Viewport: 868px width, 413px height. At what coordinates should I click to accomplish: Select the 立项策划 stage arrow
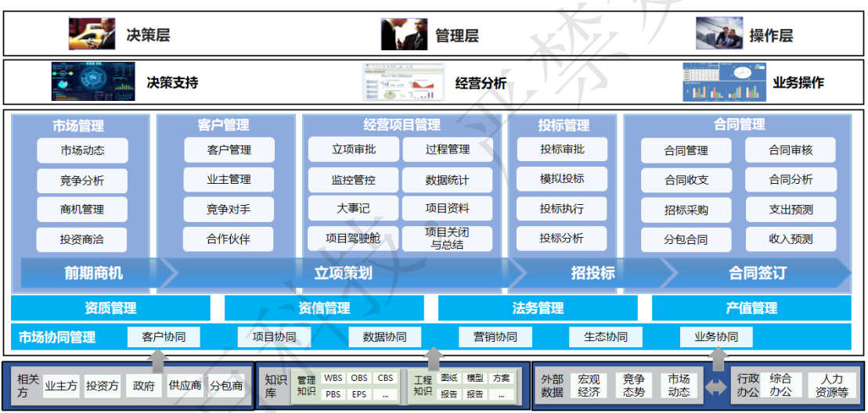coord(344,272)
